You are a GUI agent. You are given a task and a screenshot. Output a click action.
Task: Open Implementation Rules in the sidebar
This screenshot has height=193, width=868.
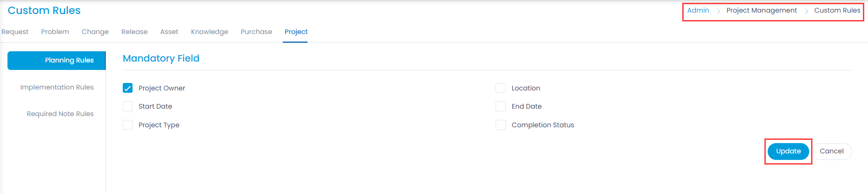(x=57, y=87)
